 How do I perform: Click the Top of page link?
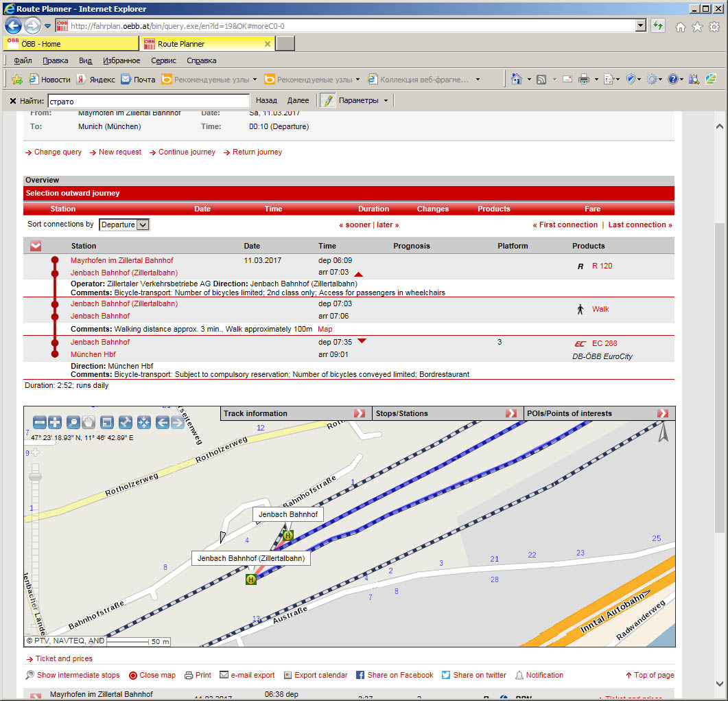pos(654,675)
